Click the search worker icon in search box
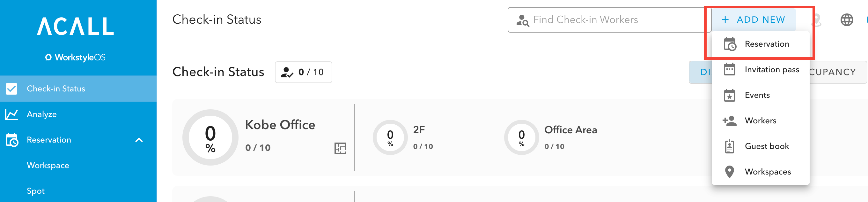 522,20
